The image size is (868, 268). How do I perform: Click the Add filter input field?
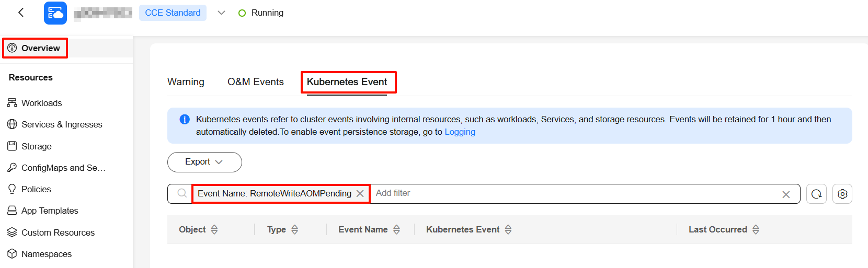pos(523,193)
